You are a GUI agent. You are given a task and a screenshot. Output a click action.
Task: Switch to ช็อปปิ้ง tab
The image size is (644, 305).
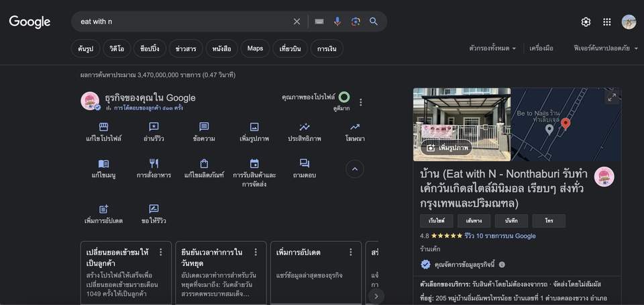pos(150,48)
